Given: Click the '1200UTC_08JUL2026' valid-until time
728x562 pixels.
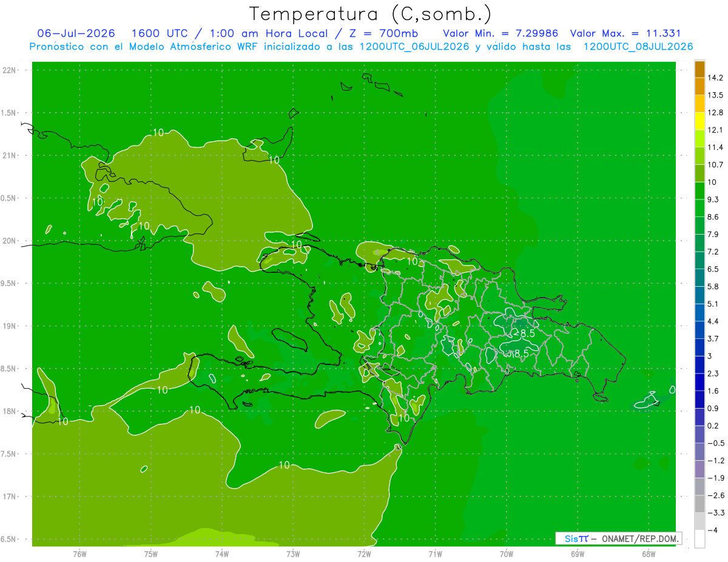Looking at the screenshot, I should coord(638,47).
